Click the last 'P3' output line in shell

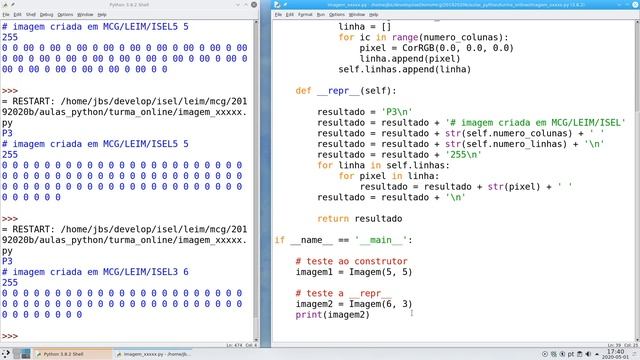(x=7, y=261)
